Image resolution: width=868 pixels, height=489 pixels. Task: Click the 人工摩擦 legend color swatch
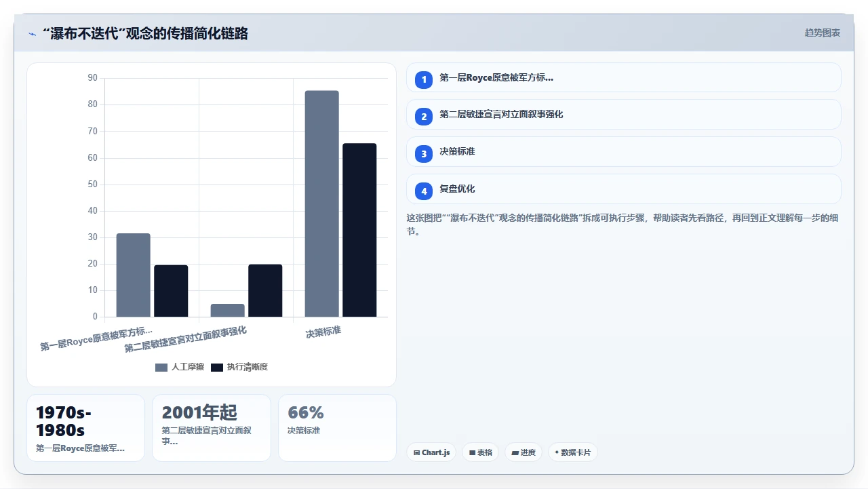(x=161, y=367)
